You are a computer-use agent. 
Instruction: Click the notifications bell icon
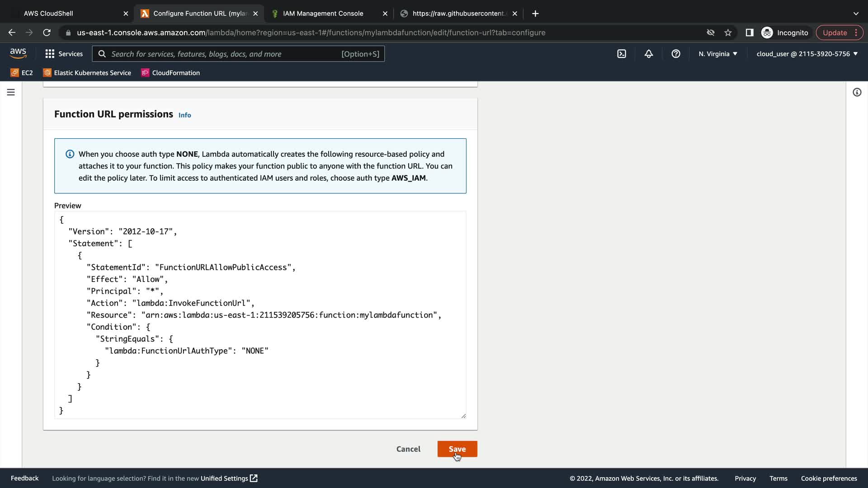point(649,54)
